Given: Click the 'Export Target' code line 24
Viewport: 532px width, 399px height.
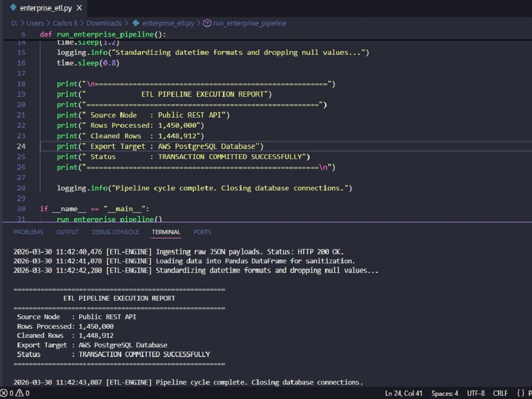Looking at the screenshot, I should (x=160, y=146).
